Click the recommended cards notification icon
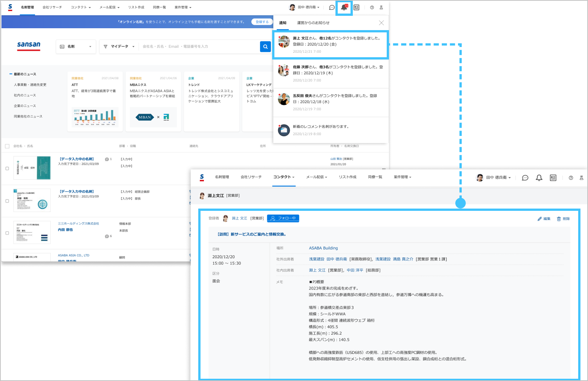Screen dimensions: 588x381 [284, 130]
